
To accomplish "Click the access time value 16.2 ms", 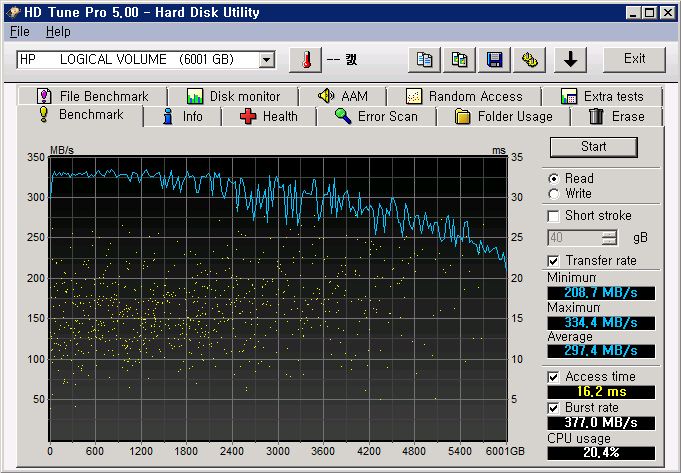I will [x=601, y=392].
